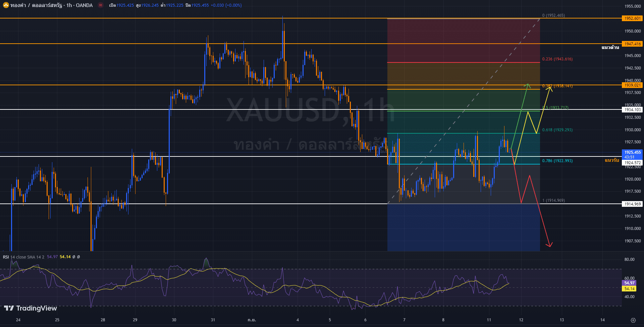Click Fibonacci label 0.618 (1929.293)

(557, 130)
